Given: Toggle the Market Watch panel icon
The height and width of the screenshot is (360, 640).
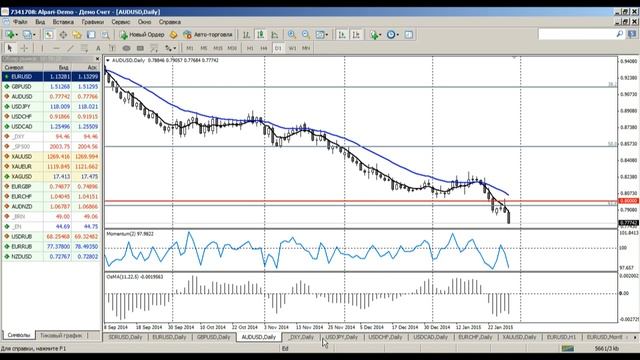Looking at the screenshot, I should [x=49, y=35].
